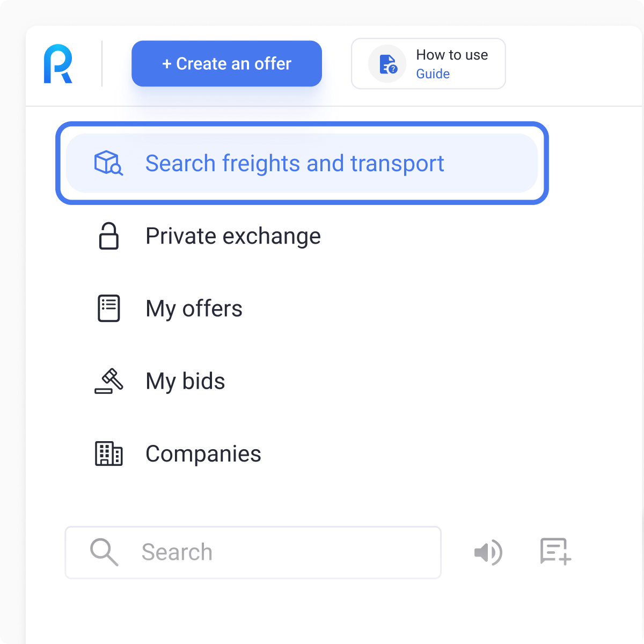
Task: Toggle the sound speaker icon
Action: tap(488, 552)
